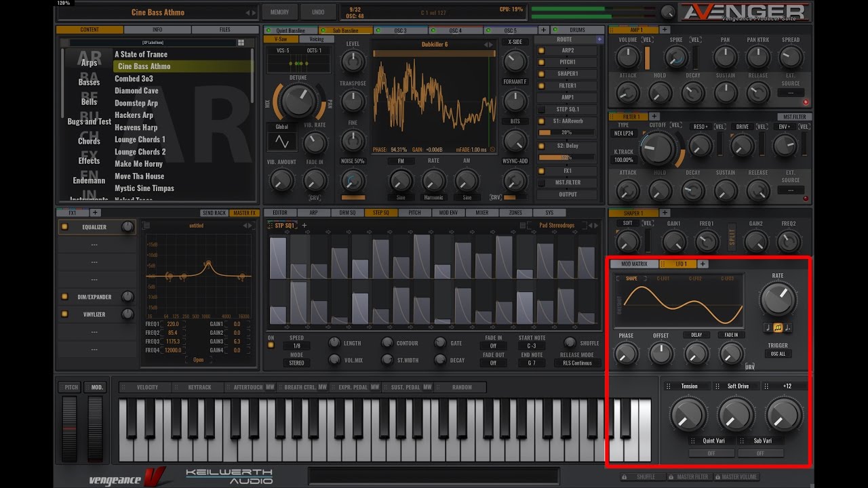
Task: Select the Combed 3o3 preset
Action: point(134,79)
